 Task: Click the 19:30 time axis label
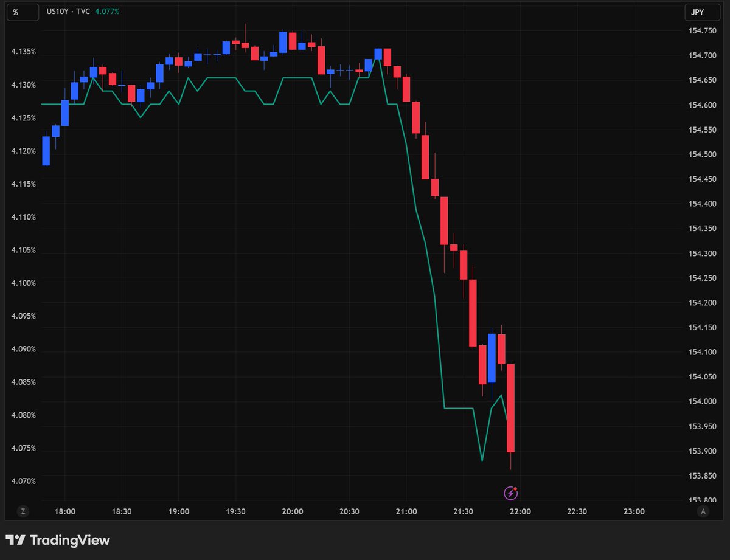point(235,511)
